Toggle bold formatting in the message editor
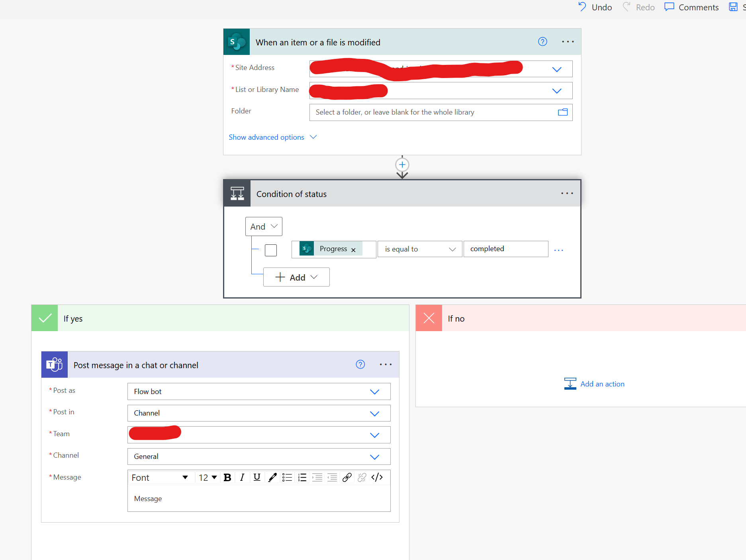This screenshot has width=746, height=560. pos(227,477)
